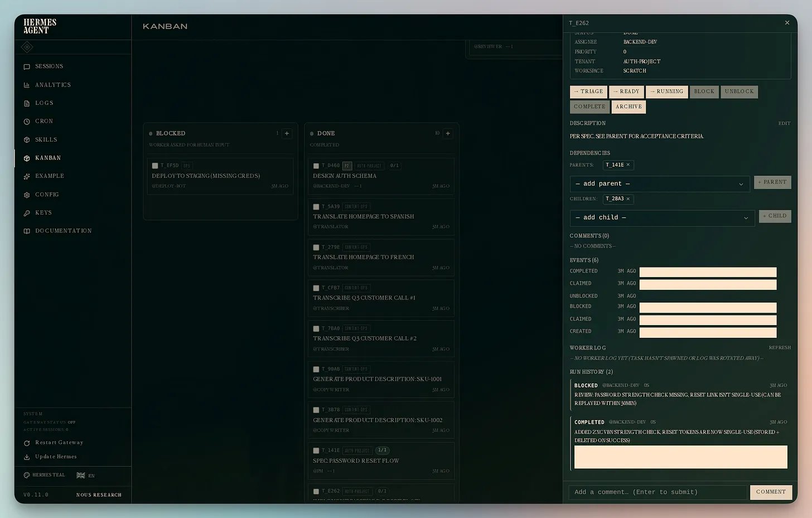Switch language with the EN flag selector
The height and width of the screenshot is (518, 812).
pos(86,476)
